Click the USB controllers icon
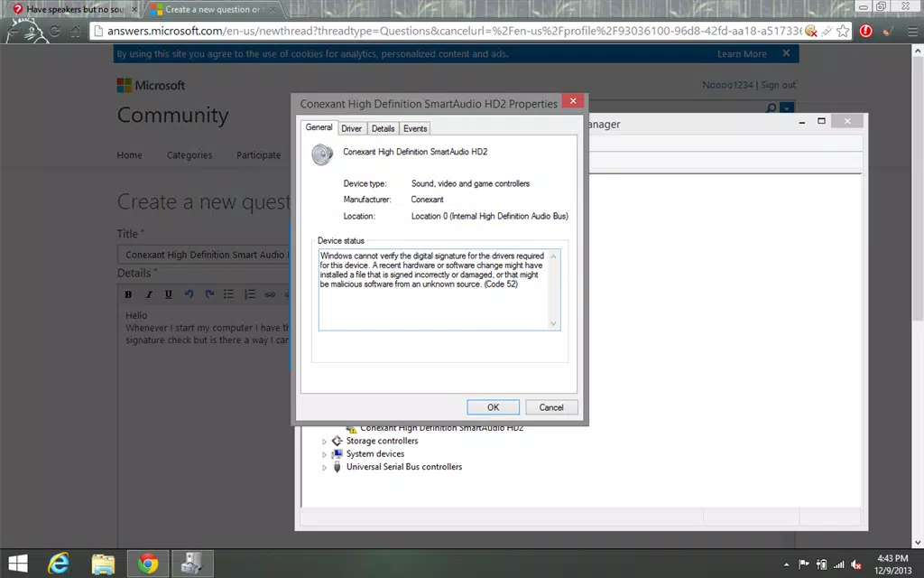 pyautogui.click(x=337, y=467)
